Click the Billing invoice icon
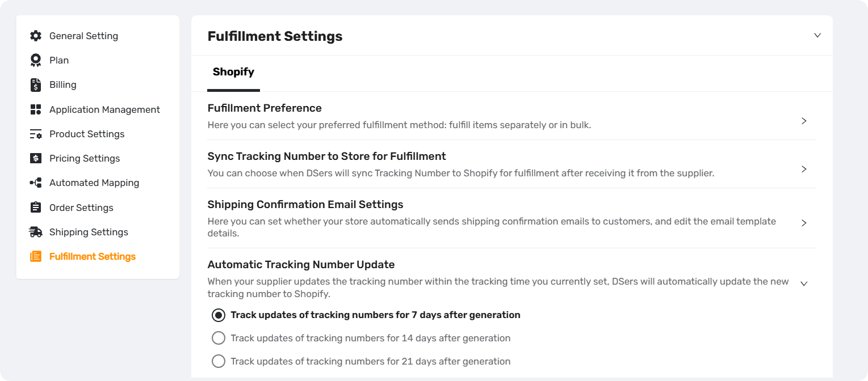 pos(36,84)
